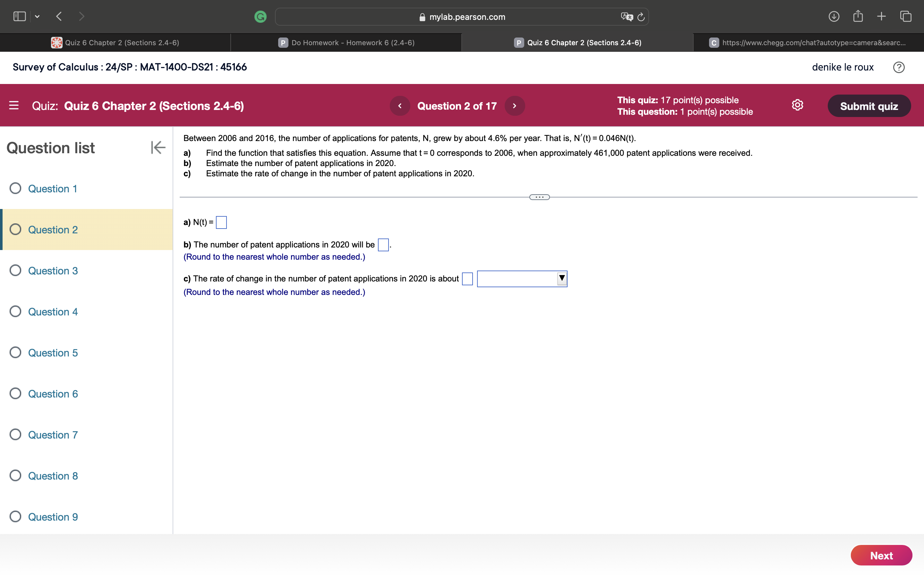Select Question 1 radio button
924x577 pixels.
15,188
